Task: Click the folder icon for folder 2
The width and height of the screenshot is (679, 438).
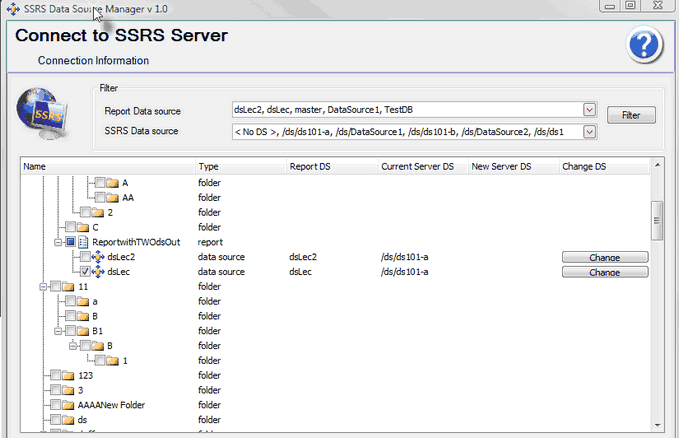Action: pyautogui.click(x=98, y=212)
